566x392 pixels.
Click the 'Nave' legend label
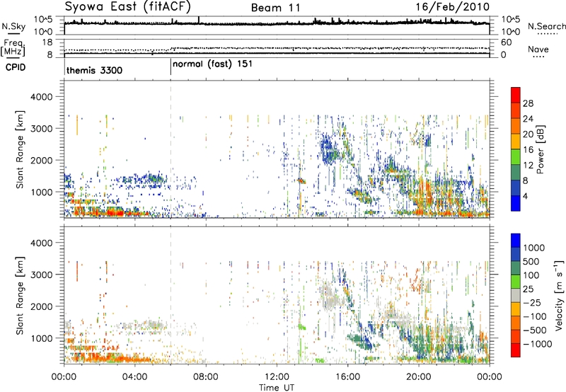(538, 50)
